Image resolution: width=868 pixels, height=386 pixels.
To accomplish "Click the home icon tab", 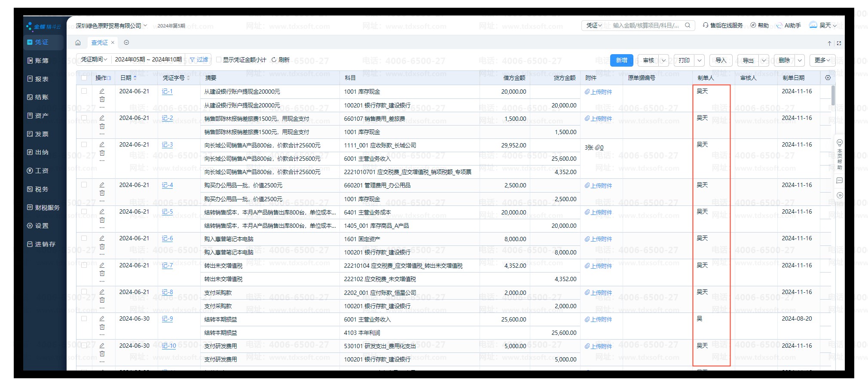I will 78,43.
